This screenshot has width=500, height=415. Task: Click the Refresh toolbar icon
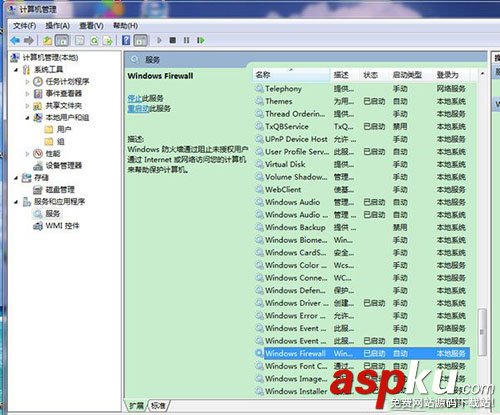tap(94, 41)
